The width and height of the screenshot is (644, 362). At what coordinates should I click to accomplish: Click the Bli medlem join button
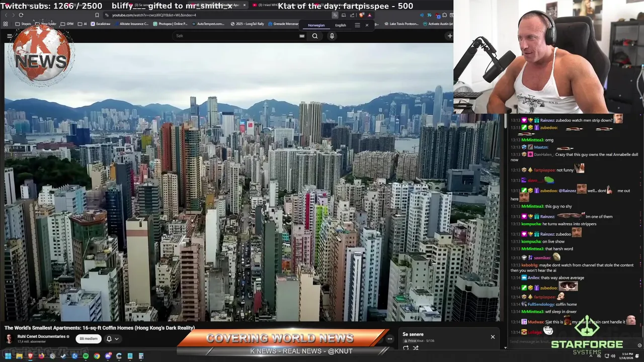[89, 339]
